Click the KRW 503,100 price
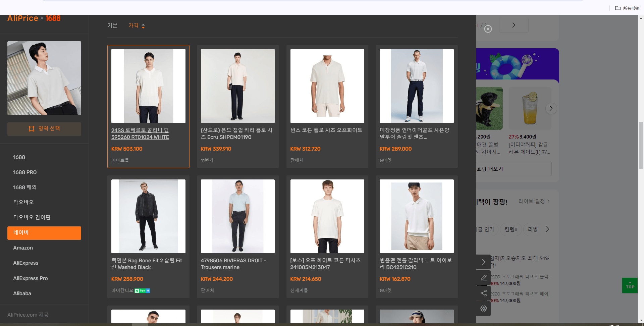This screenshot has width=644, height=326. (x=127, y=149)
